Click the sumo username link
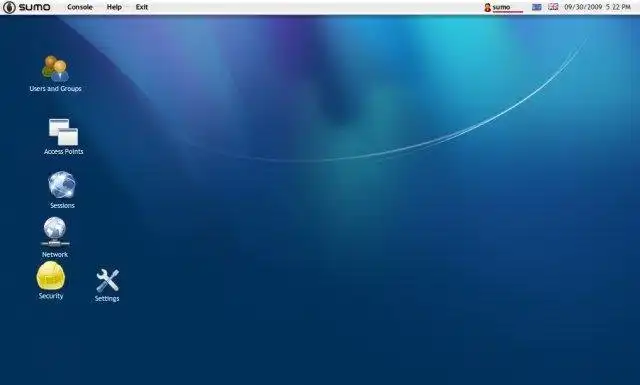The width and height of the screenshot is (640, 385). click(x=502, y=7)
